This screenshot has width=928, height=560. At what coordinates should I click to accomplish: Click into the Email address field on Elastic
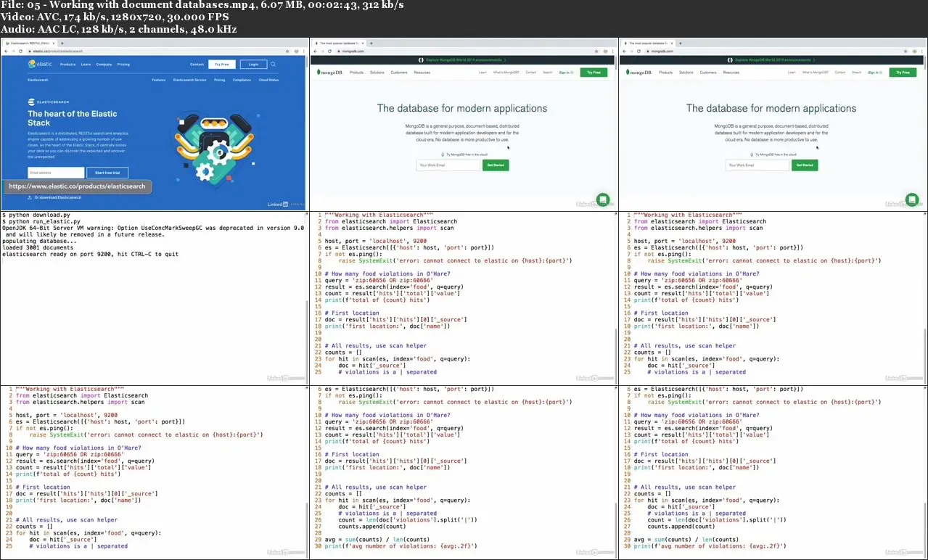tap(56, 173)
